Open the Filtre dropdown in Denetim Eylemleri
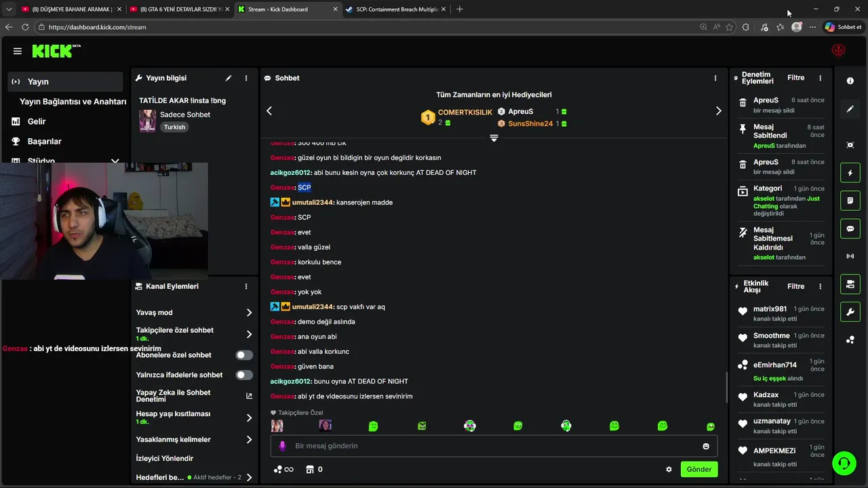This screenshot has width=868, height=488. 795,78
